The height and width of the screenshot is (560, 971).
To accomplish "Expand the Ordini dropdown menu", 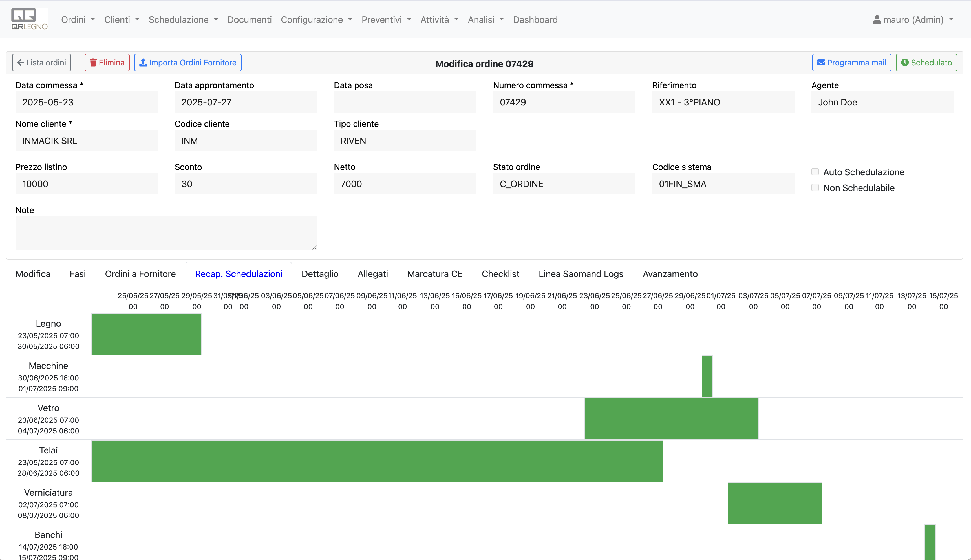I will tap(78, 20).
